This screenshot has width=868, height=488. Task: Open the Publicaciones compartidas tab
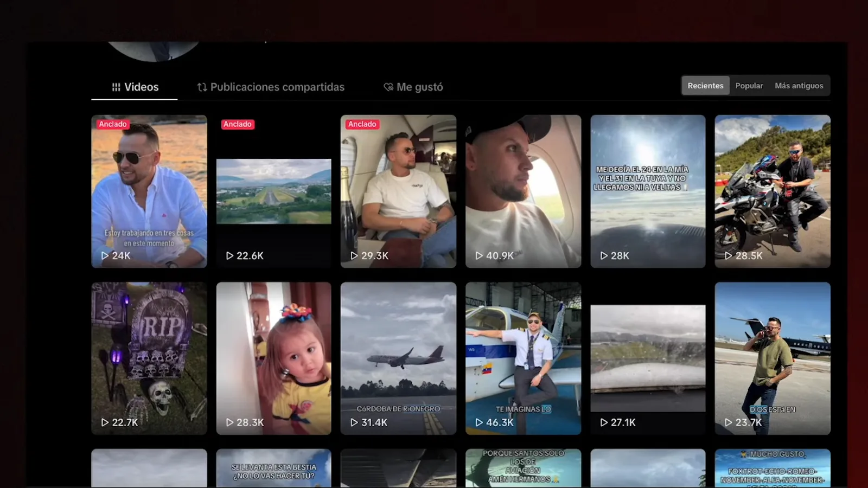click(271, 87)
